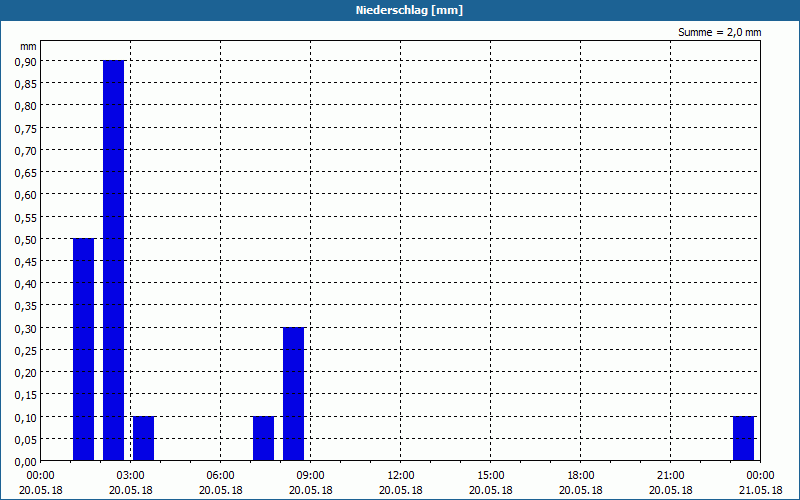Screen dimensions: 800x500
Task: Click the "0,10" y-axis label
Action: pos(26,417)
